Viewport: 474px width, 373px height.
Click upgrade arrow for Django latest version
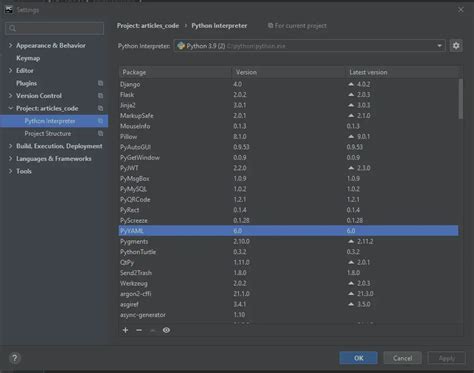coord(351,84)
